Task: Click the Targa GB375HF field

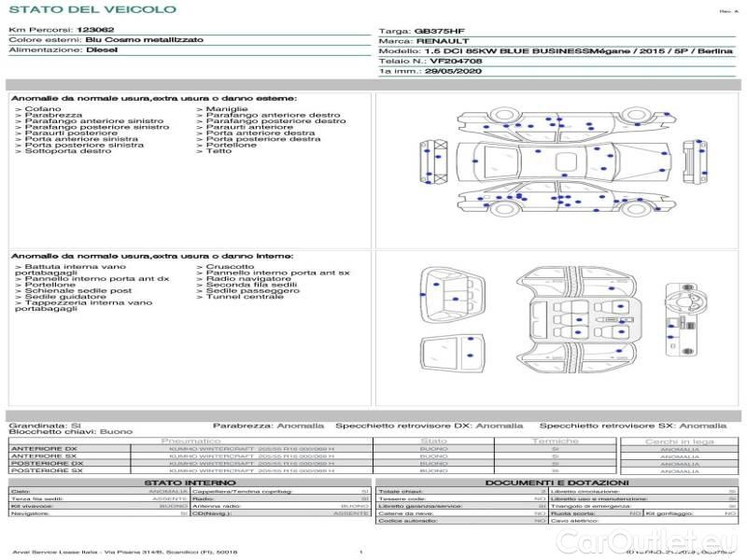Action: pyautogui.click(x=423, y=32)
